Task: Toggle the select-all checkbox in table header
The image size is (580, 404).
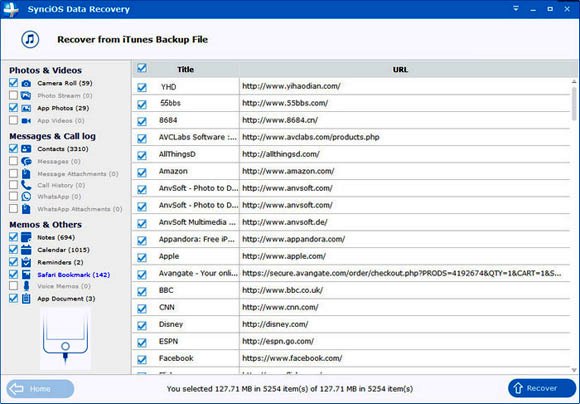Action: (142, 68)
